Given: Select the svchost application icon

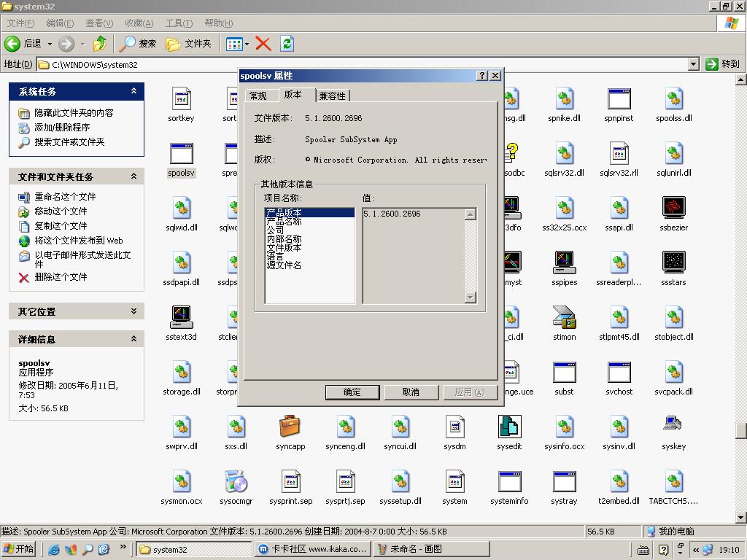Looking at the screenshot, I should pyautogui.click(x=619, y=373).
